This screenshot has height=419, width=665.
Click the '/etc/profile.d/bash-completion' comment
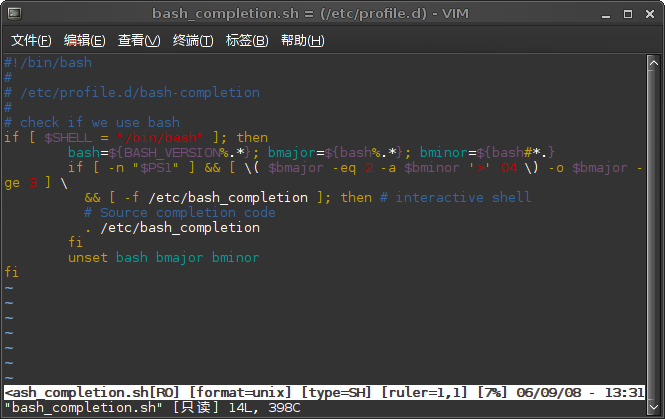pyautogui.click(x=140, y=92)
